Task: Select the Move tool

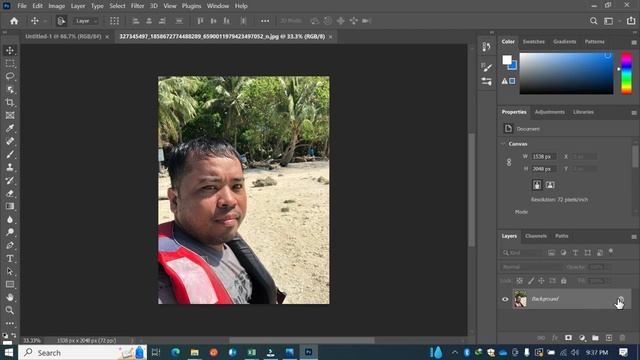Action: point(10,50)
